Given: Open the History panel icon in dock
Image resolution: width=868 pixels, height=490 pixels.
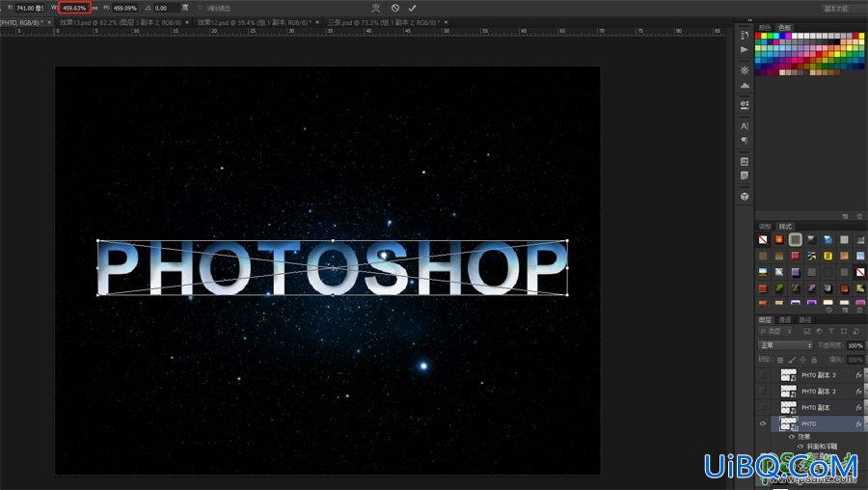Looking at the screenshot, I should coord(745,35).
